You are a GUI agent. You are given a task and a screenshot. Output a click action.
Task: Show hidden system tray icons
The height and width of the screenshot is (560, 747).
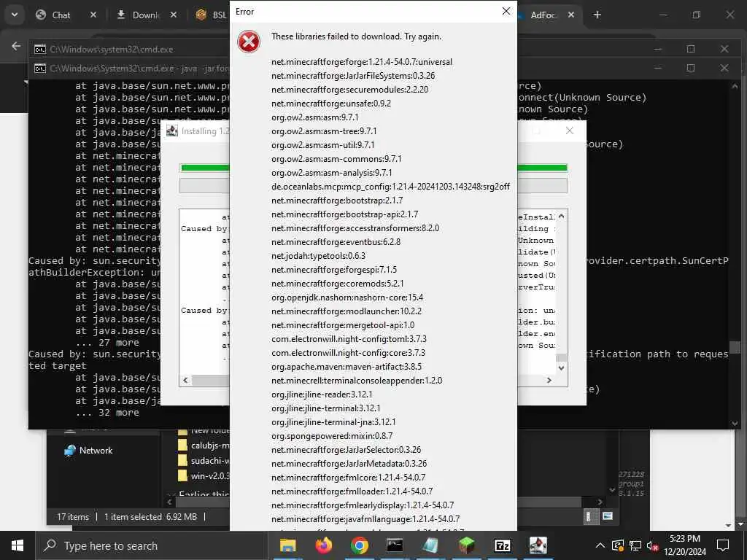pos(600,545)
